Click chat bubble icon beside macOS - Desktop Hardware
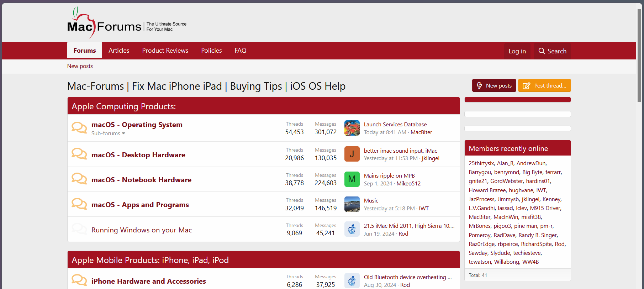 (79, 154)
